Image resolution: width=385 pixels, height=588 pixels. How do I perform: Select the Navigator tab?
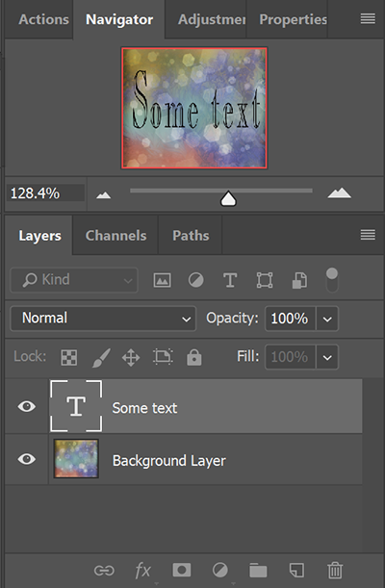[x=119, y=19]
